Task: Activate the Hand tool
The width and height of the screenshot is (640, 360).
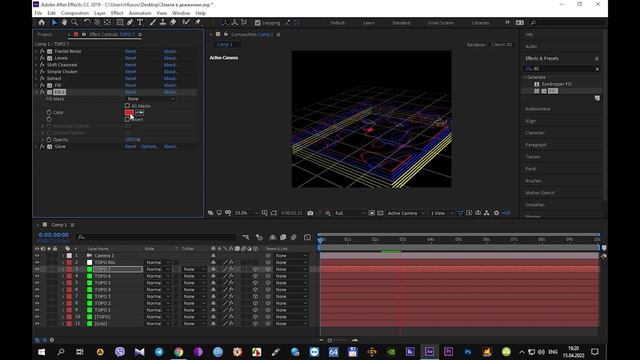Action: tap(64, 22)
